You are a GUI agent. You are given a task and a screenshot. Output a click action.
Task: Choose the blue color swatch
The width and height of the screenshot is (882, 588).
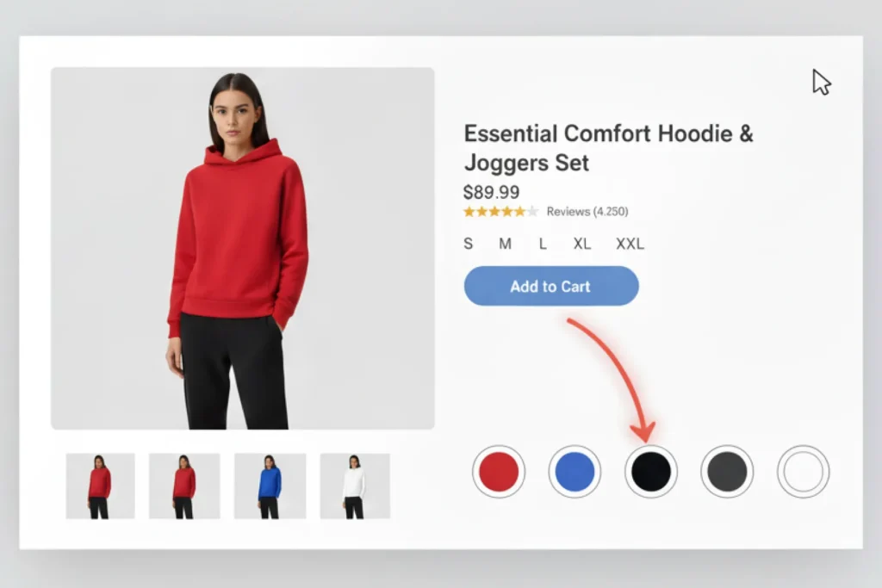click(575, 472)
